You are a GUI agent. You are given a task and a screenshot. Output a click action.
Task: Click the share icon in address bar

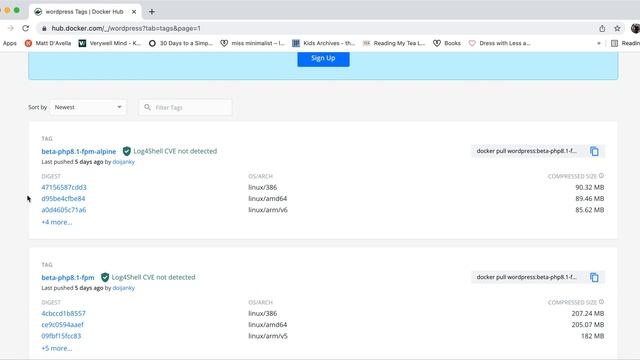click(602, 28)
